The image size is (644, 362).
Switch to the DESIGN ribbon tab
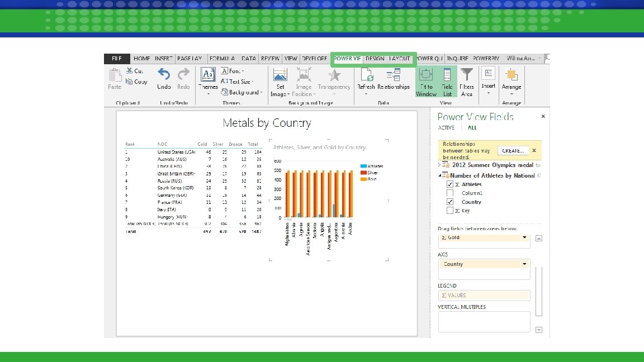375,59
